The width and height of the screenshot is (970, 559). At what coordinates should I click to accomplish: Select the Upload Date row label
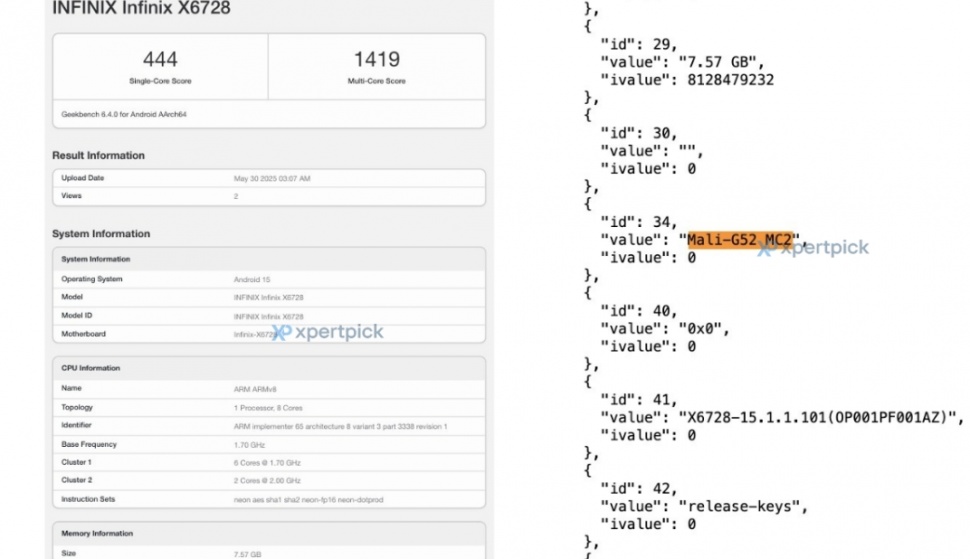82,178
